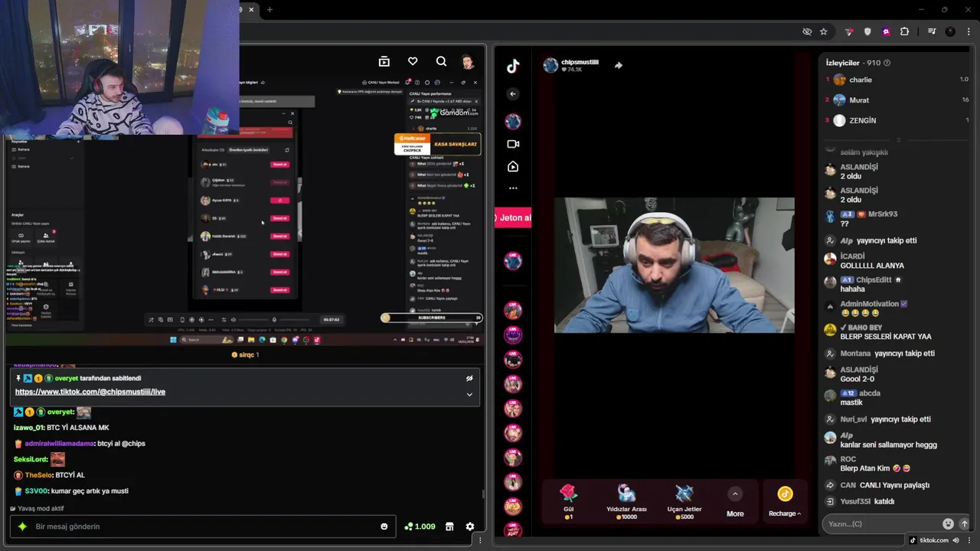Open charlie in the top viewers list
Viewport: 980px width, 551px height.
[861, 80]
